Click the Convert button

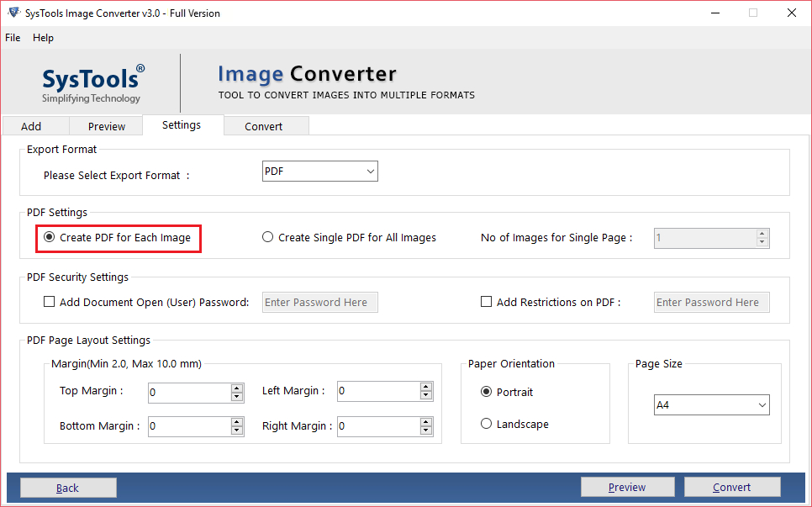732,487
